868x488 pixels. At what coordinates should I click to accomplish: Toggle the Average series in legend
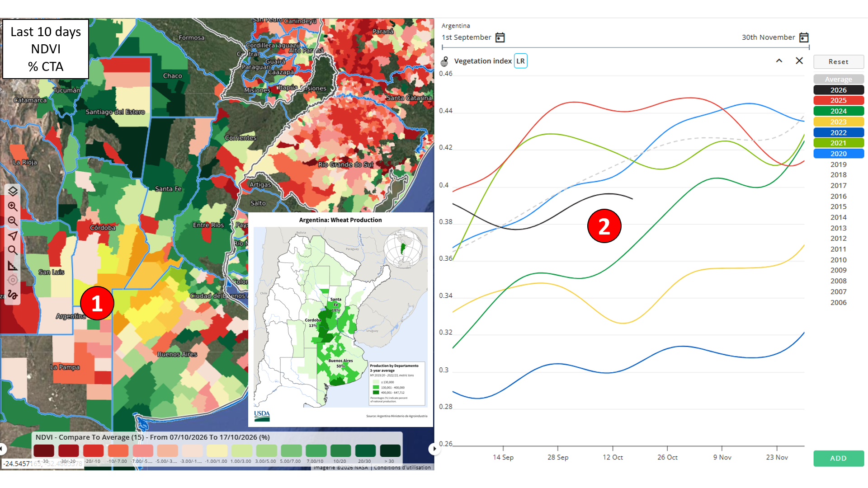click(x=839, y=79)
